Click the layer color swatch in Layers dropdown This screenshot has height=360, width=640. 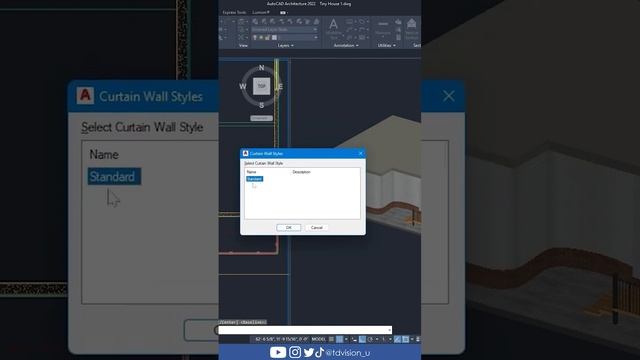(x=275, y=37)
